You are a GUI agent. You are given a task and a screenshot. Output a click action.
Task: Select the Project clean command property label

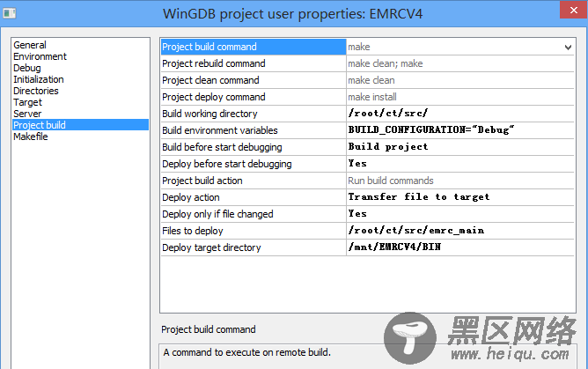210,80
